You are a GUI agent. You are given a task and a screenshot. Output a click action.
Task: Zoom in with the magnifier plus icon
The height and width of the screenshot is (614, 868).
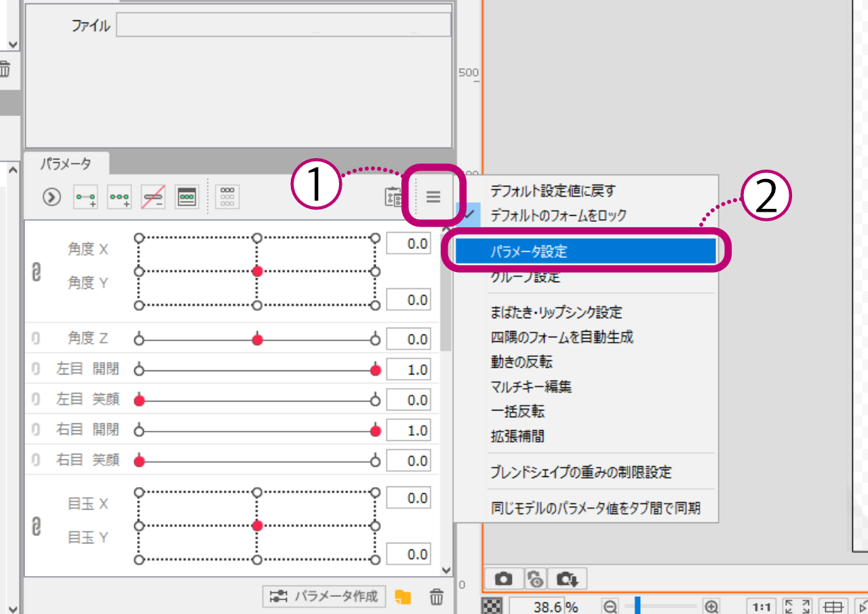pyautogui.click(x=711, y=607)
